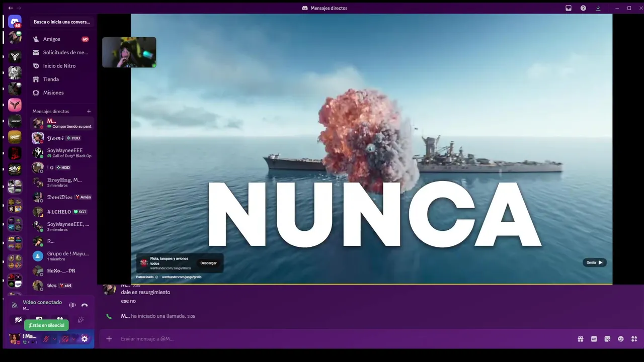The image size is (644, 362).
Task: Toggle headphone deafen
Action: point(65,339)
